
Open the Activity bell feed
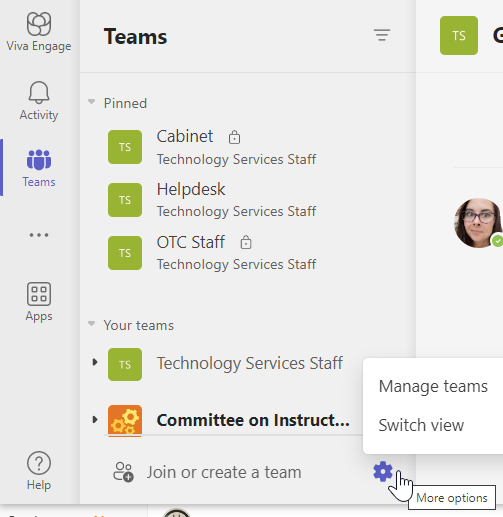[39, 101]
